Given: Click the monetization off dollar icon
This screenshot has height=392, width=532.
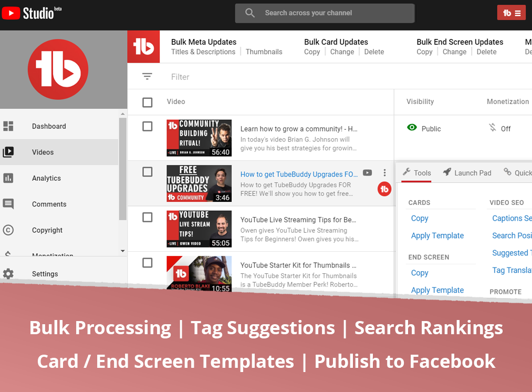Looking at the screenshot, I should [492, 128].
